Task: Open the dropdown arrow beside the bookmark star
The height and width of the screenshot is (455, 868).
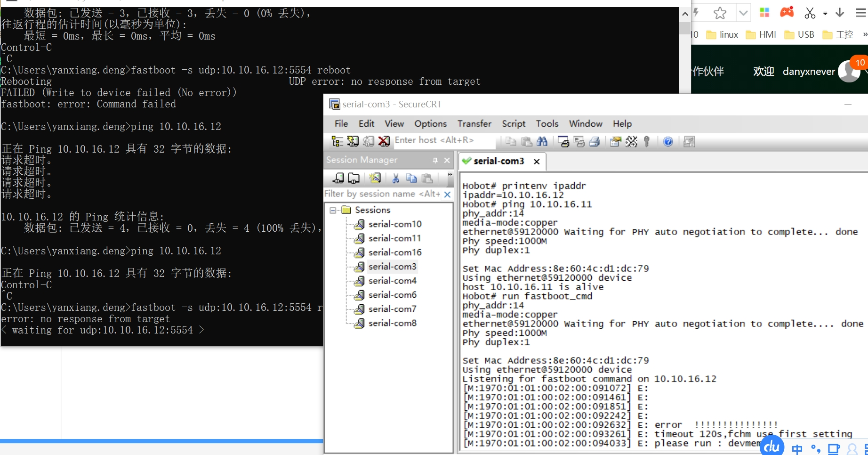Action: 743,13
